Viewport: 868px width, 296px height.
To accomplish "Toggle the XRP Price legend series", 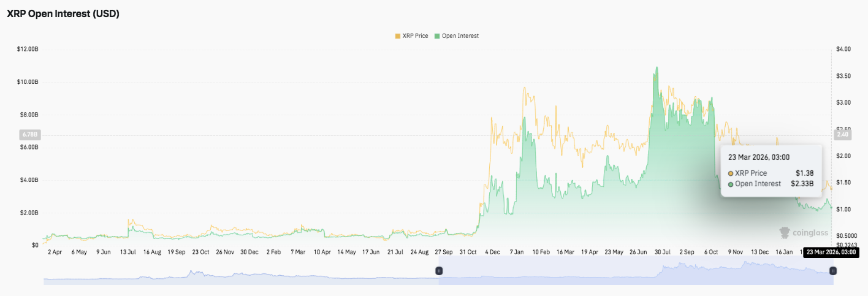I will (414, 36).
